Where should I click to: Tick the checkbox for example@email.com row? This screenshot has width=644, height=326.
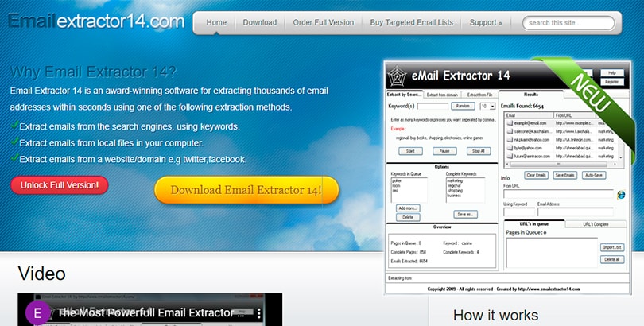pyautogui.click(x=510, y=123)
